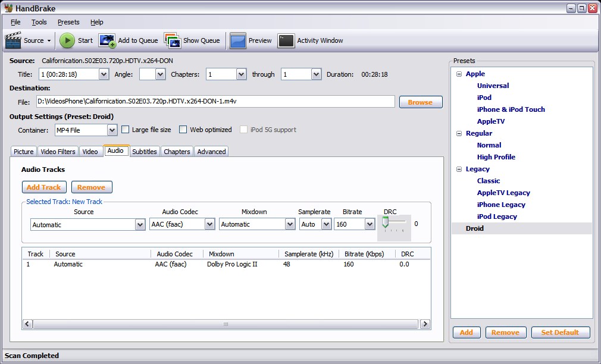Click the Add Track button
The image size is (601, 364).
(43, 187)
